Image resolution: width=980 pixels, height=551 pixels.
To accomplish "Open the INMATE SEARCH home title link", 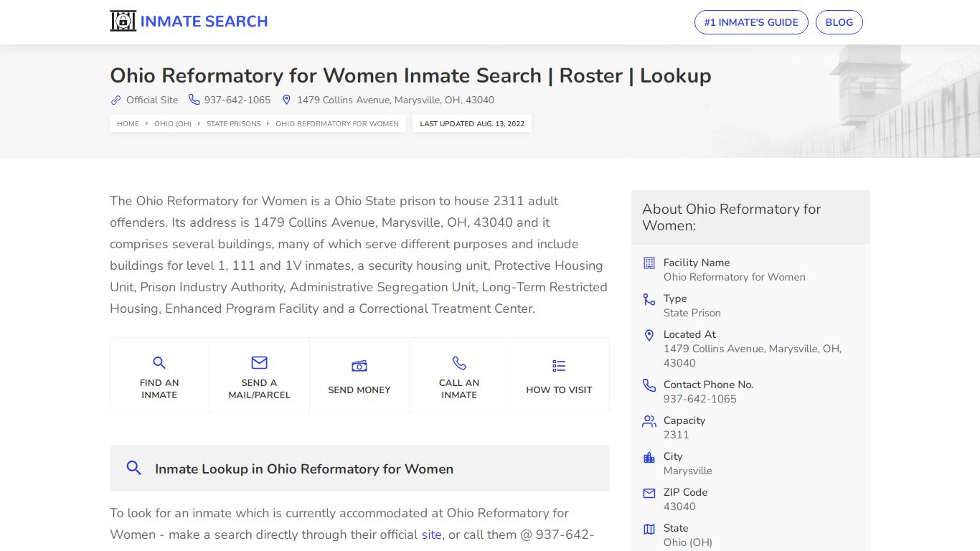I will click(204, 22).
